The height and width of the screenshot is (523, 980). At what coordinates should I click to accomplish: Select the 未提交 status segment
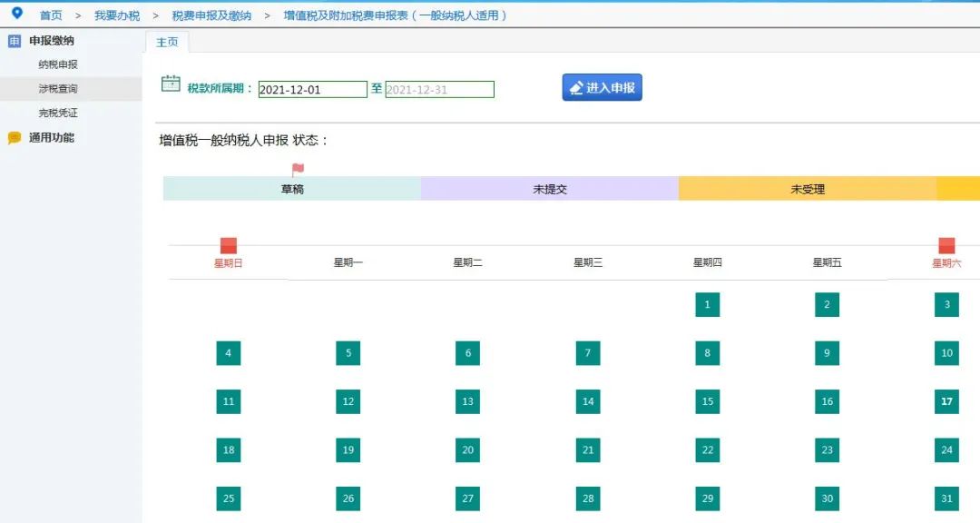[550, 189]
